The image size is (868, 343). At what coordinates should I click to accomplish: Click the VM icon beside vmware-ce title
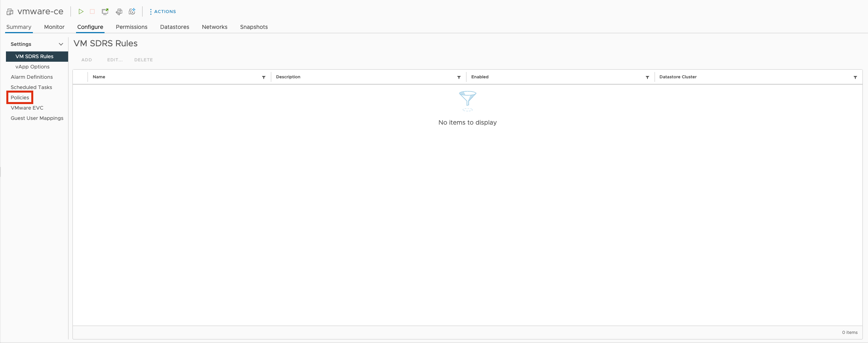tap(10, 12)
